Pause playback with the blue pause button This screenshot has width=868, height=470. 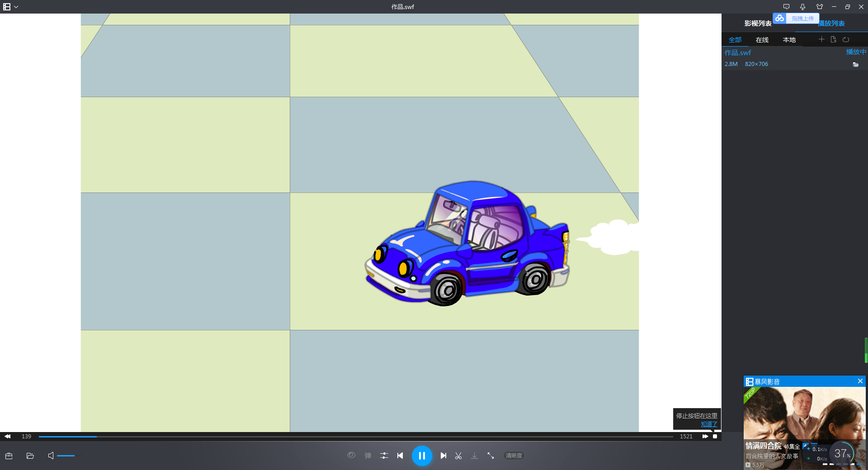422,456
